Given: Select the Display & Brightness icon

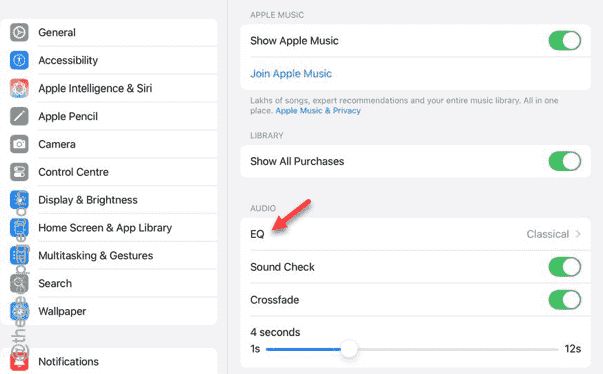Looking at the screenshot, I should tap(19, 200).
